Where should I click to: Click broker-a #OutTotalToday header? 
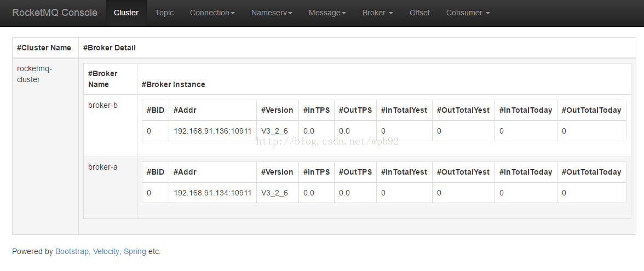(591, 172)
